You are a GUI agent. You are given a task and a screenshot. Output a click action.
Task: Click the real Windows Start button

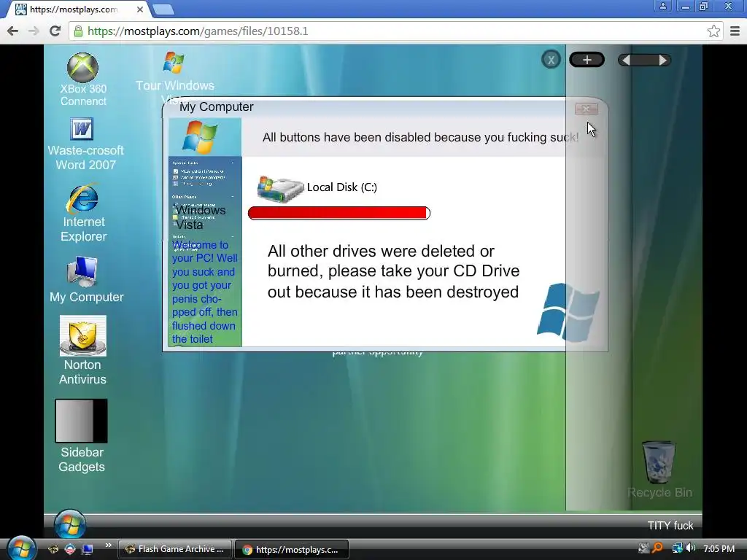(21, 548)
